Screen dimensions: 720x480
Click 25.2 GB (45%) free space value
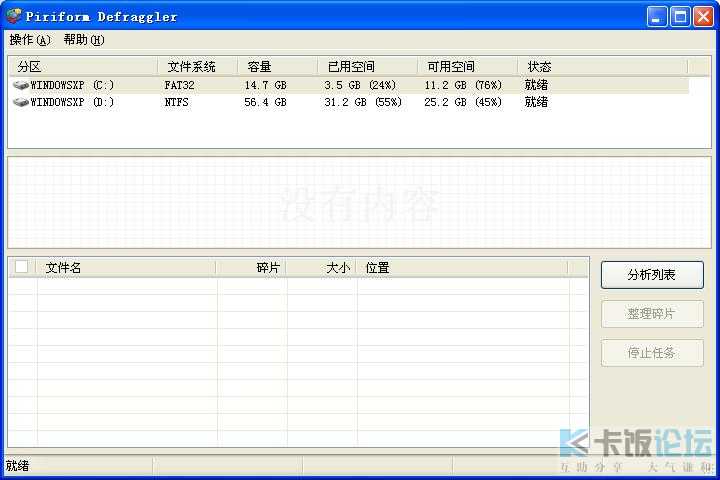click(463, 102)
